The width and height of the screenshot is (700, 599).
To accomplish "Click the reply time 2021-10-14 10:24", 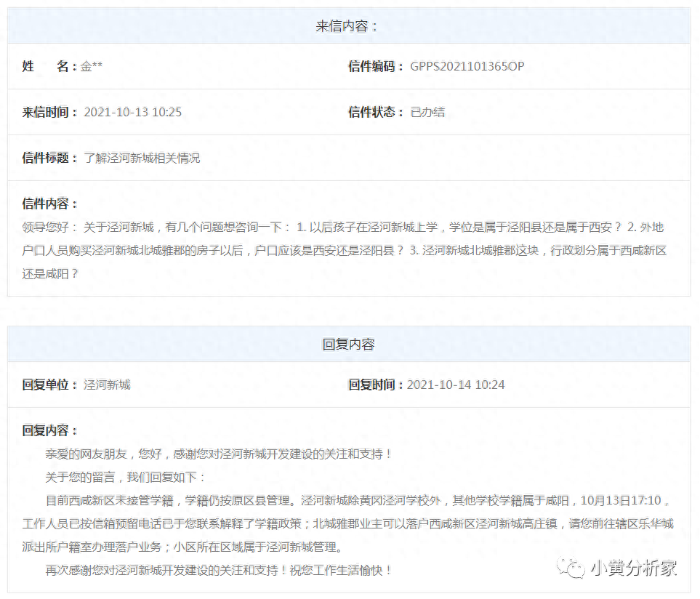I will pos(455,385).
